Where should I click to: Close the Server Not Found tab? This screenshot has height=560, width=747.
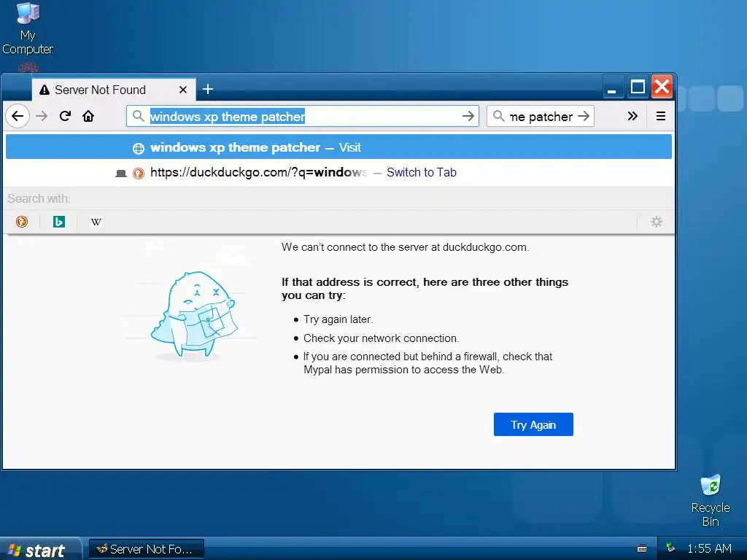tap(183, 90)
